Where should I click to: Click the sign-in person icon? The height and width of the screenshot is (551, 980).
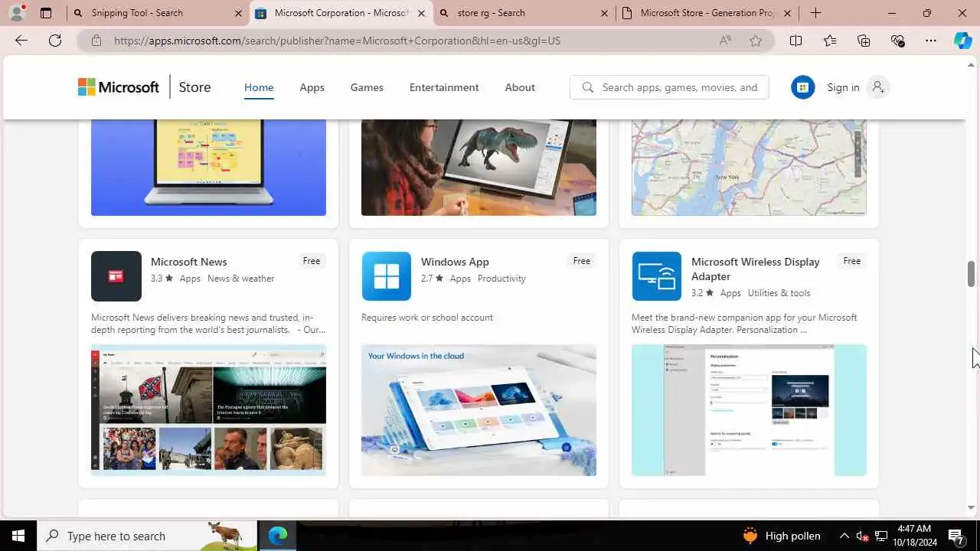tap(878, 87)
